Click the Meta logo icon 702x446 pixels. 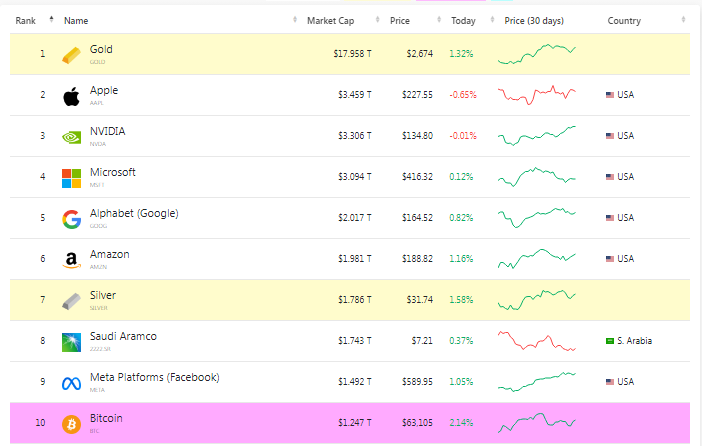click(x=71, y=383)
